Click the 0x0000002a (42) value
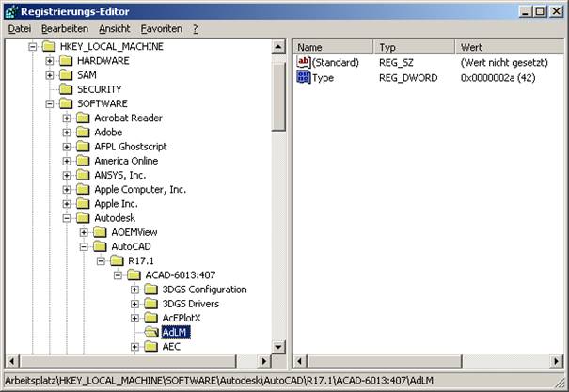 (498, 78)
